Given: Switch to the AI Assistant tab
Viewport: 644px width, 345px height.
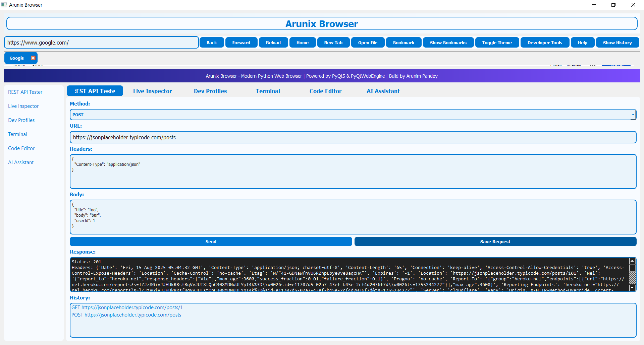Looking at the screenshot, I should (x=383, y=91).
